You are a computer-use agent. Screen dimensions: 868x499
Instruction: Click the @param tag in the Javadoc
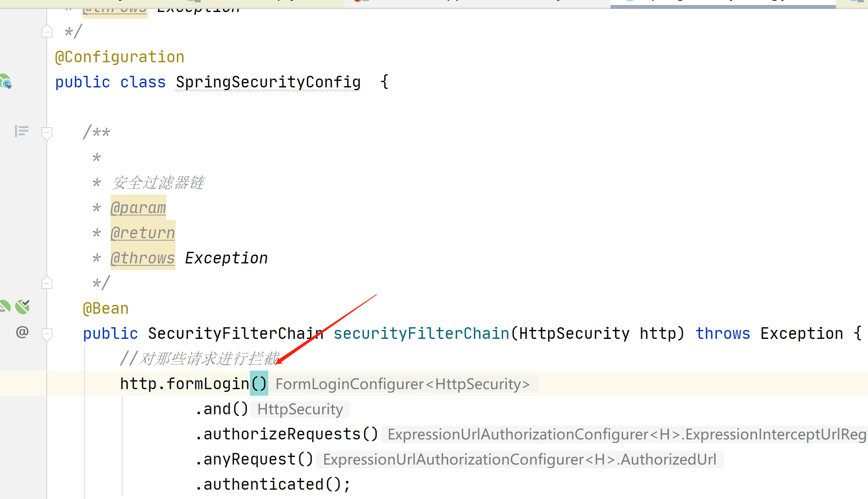pos(138,208)
